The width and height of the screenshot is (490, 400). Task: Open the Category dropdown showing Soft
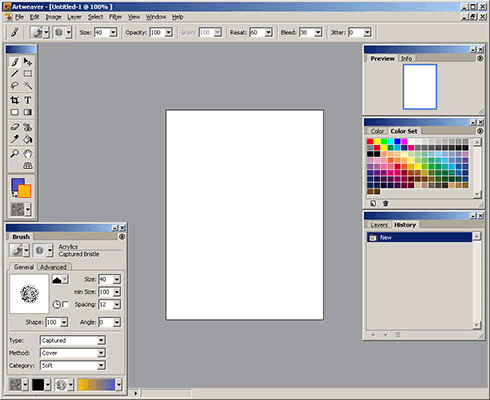click(73, 366)
